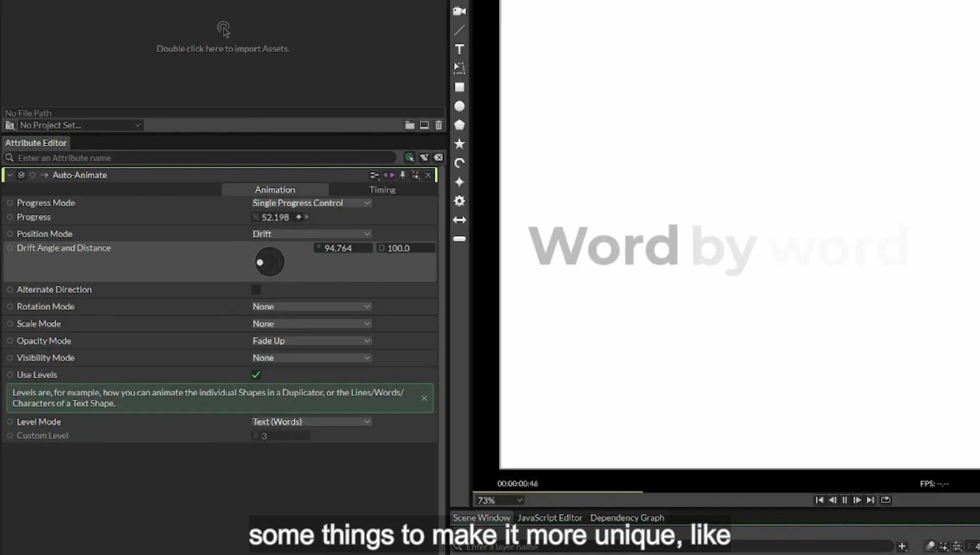980x555 pixels.
Task: Select the Cog shape tool
Action: [459, 201]
